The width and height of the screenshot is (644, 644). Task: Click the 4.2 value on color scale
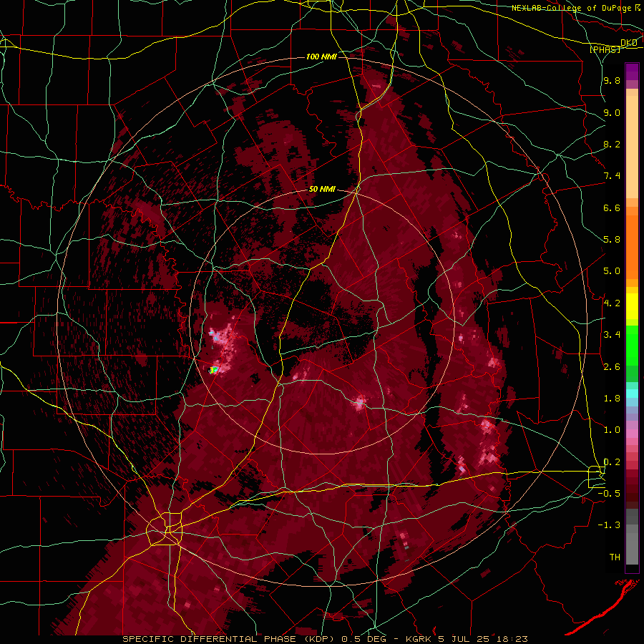(612, 303)
